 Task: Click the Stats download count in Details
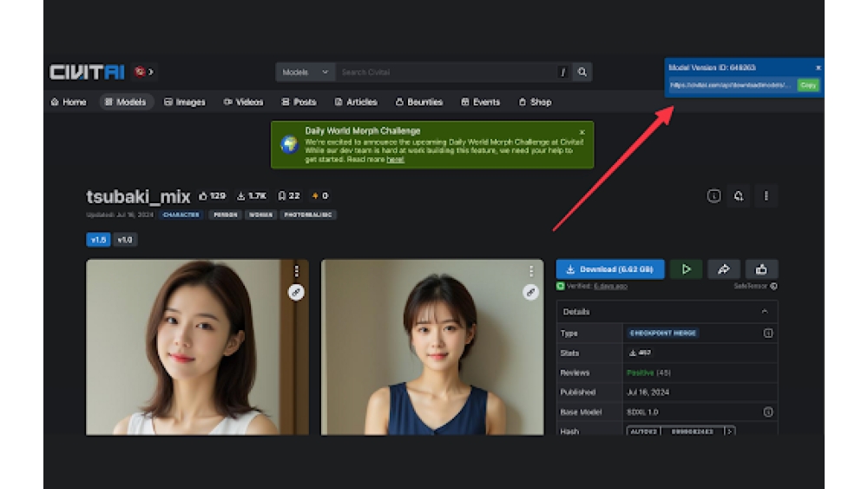640,353
